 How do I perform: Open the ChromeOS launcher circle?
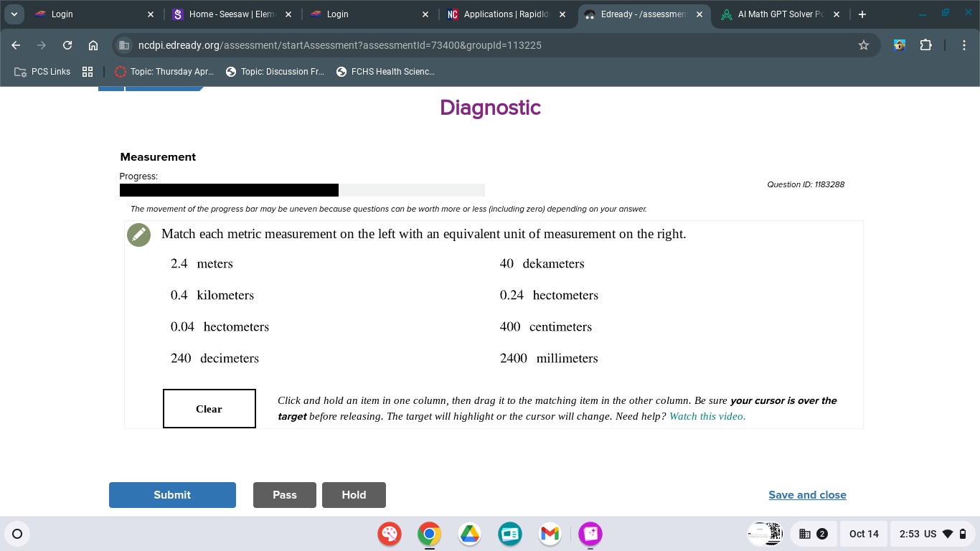(x=17, y=534)
